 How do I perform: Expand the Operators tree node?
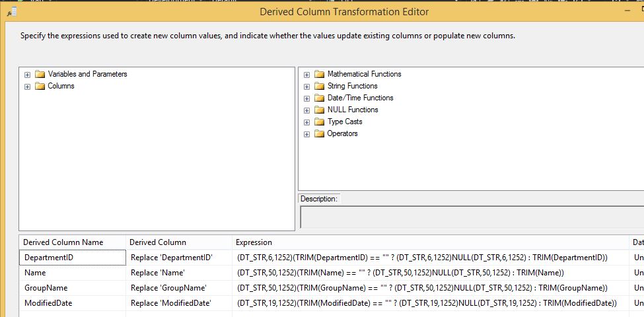click(307, 134)
